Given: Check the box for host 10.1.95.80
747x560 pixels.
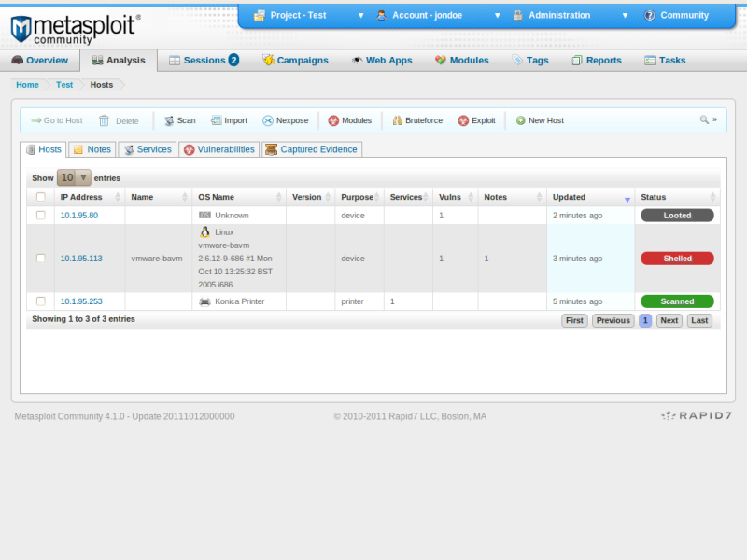Looking at the screenshot, I should coord(41,216).
